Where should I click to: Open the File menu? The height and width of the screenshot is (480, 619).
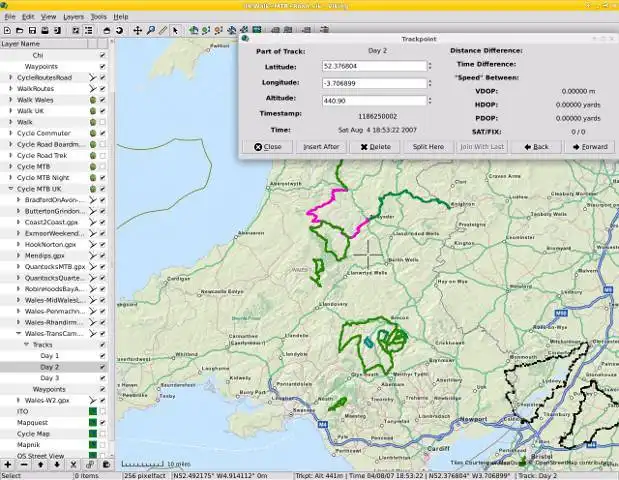coord(10,17)
